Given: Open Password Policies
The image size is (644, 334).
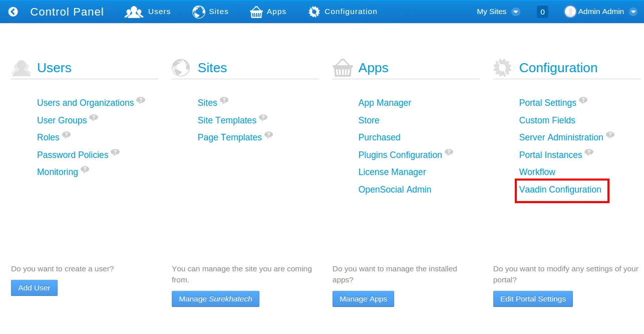Looking at the screenshot, I should tap(73, 155).
